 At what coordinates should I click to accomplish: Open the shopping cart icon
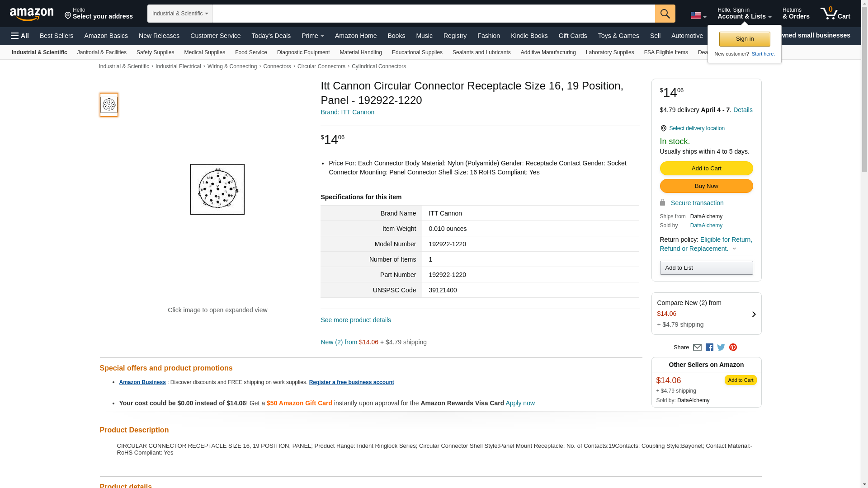coord(835,14)
